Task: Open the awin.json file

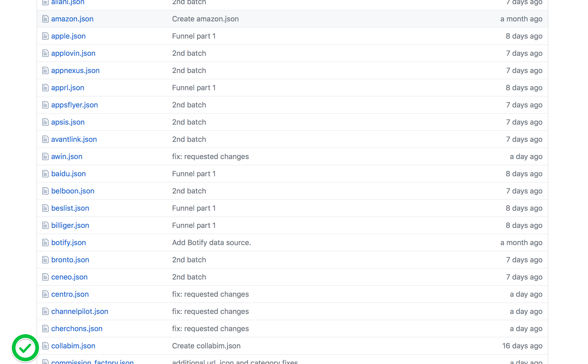Action: pos(67,156)
